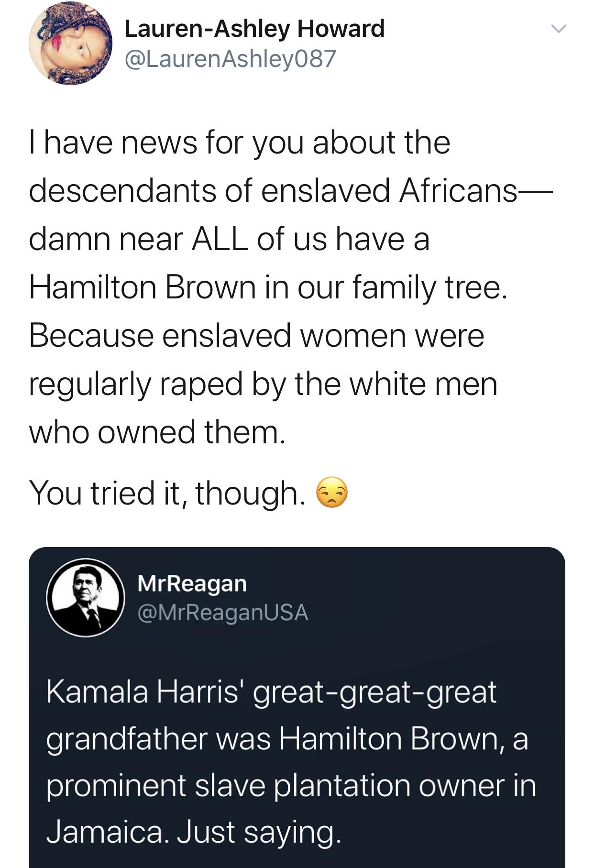Viewport: 594px width, 868px height.
Task: Click the MrReagan display name
Action: tap(192, 583)
